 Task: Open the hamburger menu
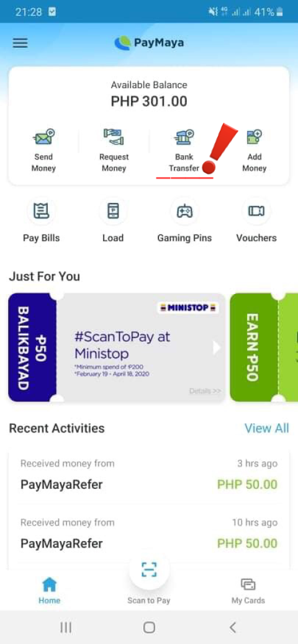click(x=20, y=43)
